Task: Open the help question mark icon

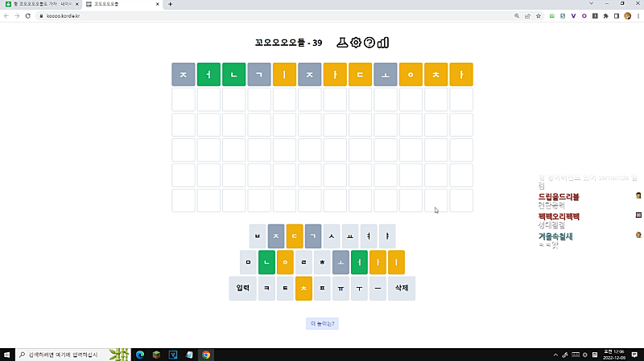Action: (369, 43)
